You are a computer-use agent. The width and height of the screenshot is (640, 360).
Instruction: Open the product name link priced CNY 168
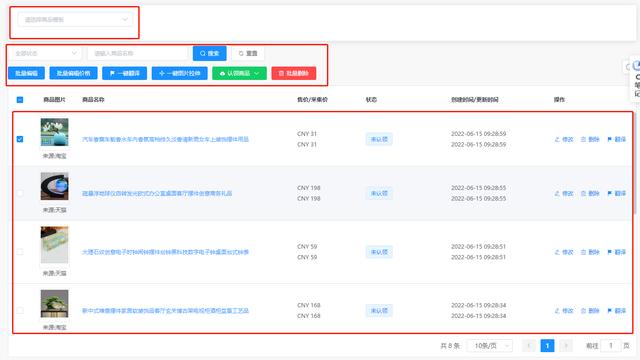point(165,311)
